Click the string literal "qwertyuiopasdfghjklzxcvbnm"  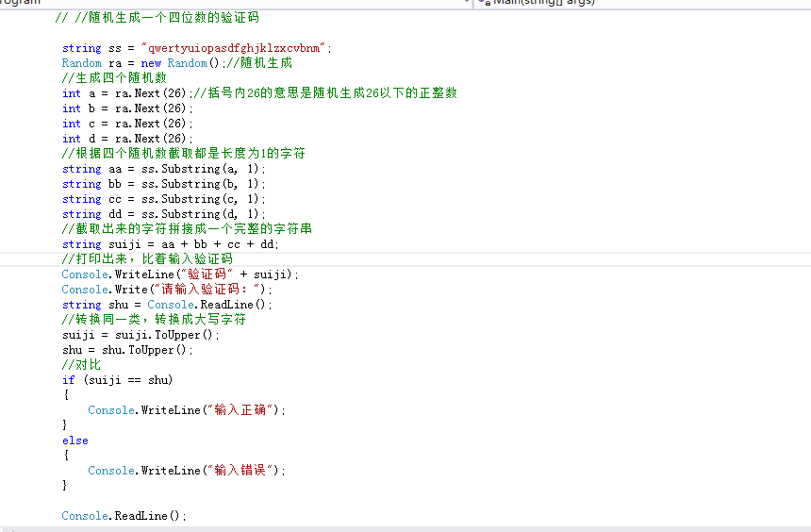coord(233,48)
